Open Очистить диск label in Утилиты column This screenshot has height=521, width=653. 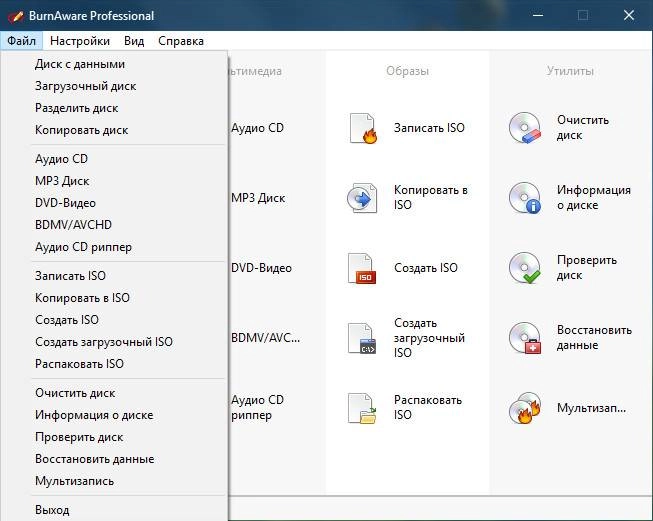(583, 127)
